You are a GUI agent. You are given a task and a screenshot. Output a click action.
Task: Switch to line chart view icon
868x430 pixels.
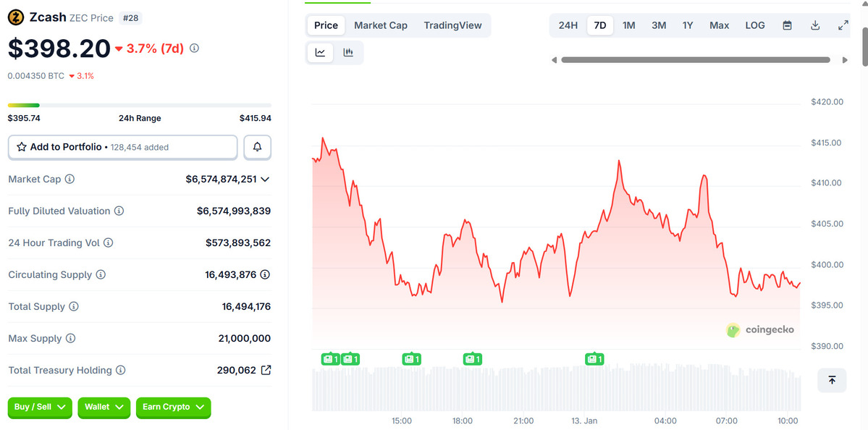coord(320,52)
